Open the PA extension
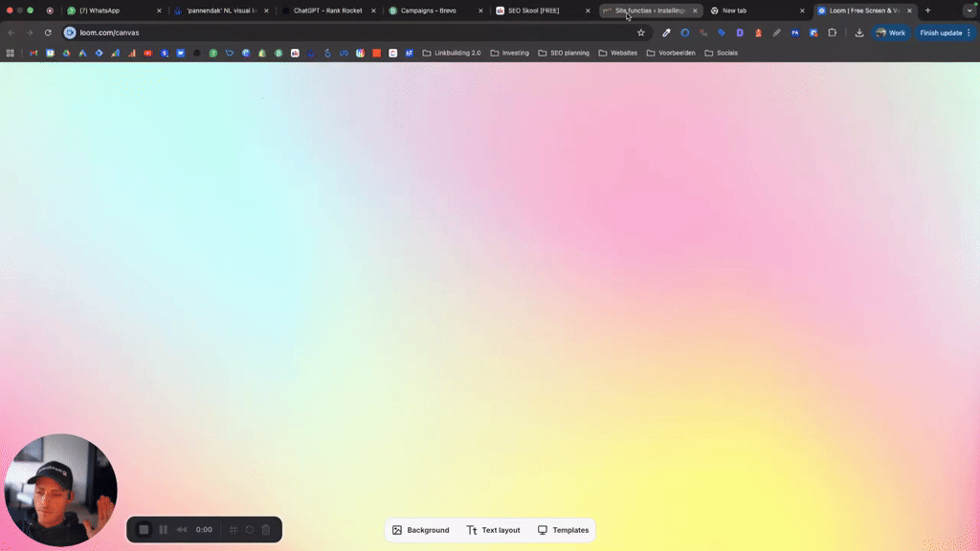Viewport: 980px width, 551px height. click(795, 33)
